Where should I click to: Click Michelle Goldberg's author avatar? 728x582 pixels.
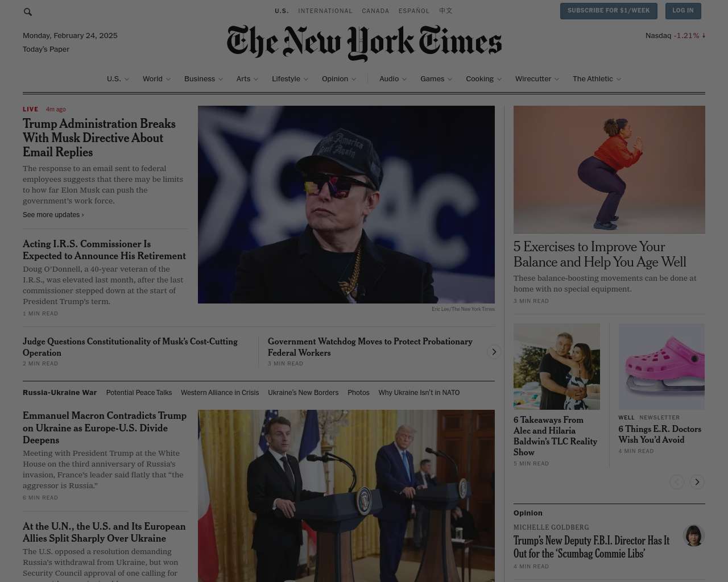pyautogui.click(x=693, y=535)
